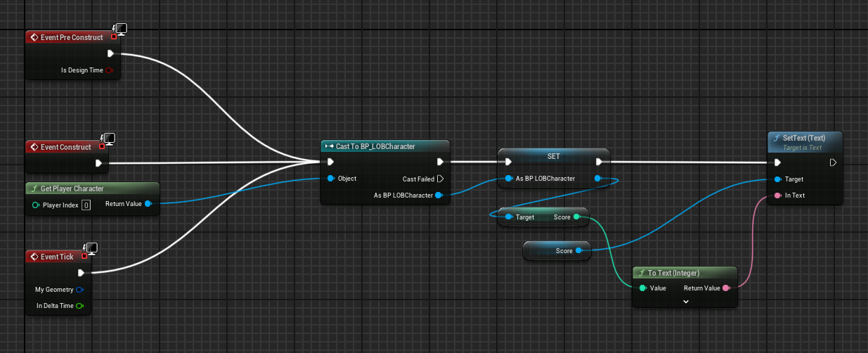
Task: Click the 'Is Design Time' label
Action: click(82, 70)
